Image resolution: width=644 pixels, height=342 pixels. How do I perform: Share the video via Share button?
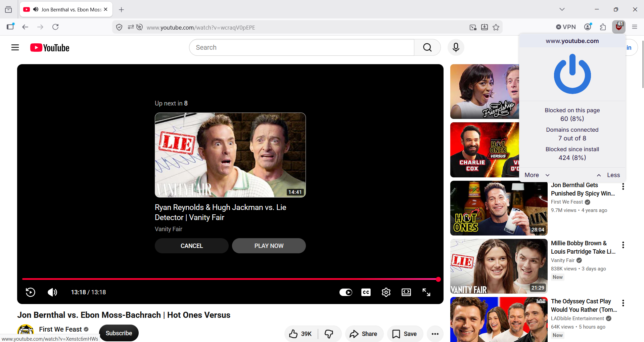click(364, 334)
